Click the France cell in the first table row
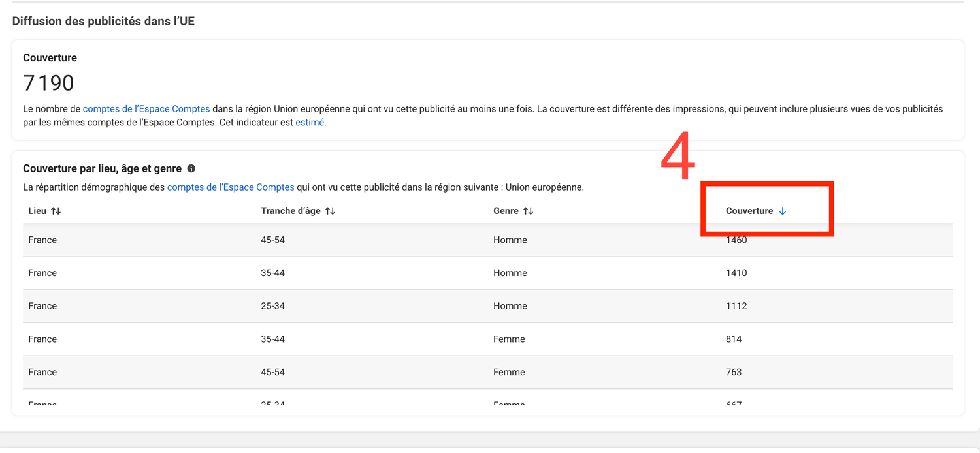 tap(42, 240)
